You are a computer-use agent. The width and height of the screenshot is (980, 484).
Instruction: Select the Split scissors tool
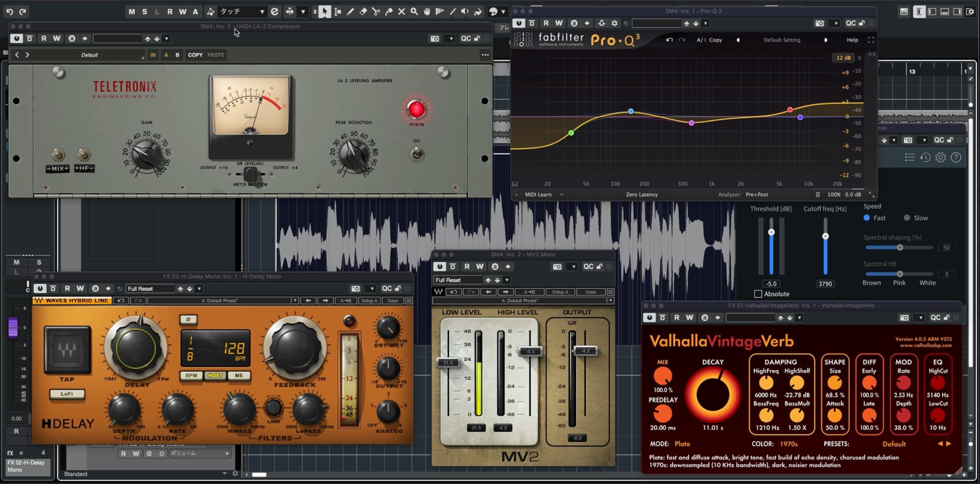[376, 11]
